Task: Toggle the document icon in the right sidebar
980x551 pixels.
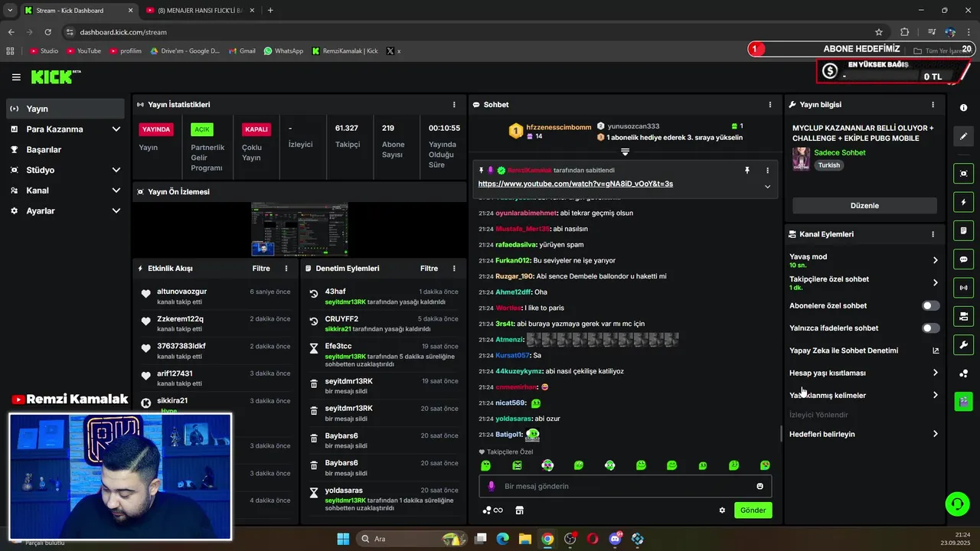Action: pyautogui.click(x=963, y=230)
